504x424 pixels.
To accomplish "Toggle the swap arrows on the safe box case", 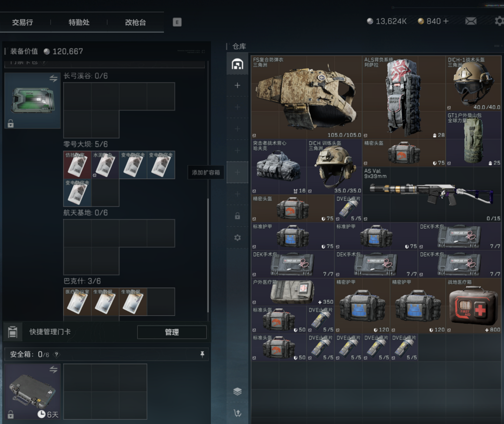I will tap(53, 369).
